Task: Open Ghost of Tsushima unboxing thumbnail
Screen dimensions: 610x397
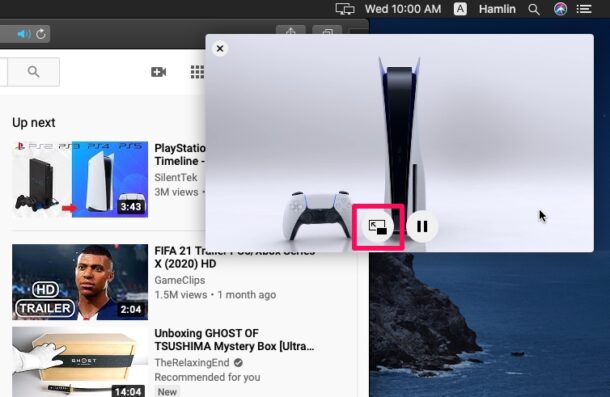Action: [80, 362]
